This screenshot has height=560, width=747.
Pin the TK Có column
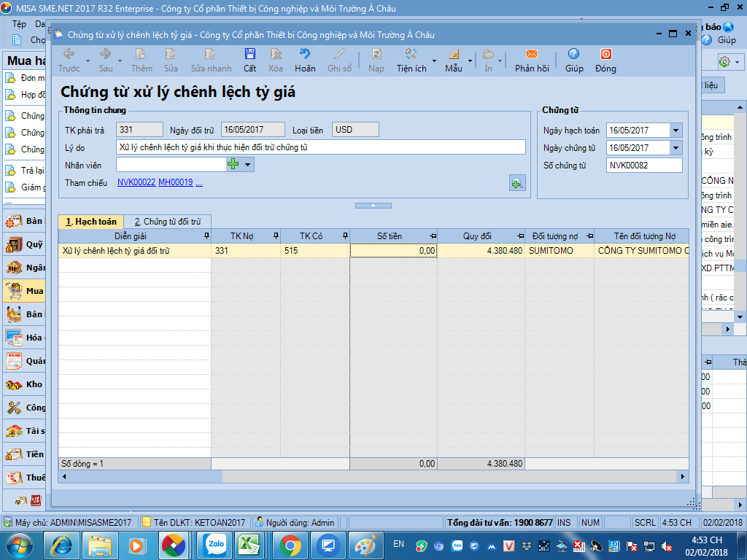[345, 236]
